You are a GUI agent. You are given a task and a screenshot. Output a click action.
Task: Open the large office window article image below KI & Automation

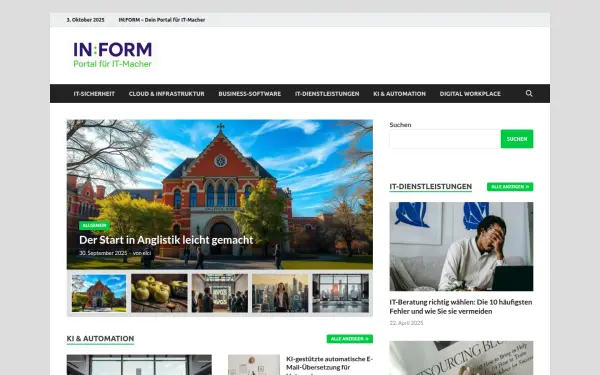pos(139,365)
